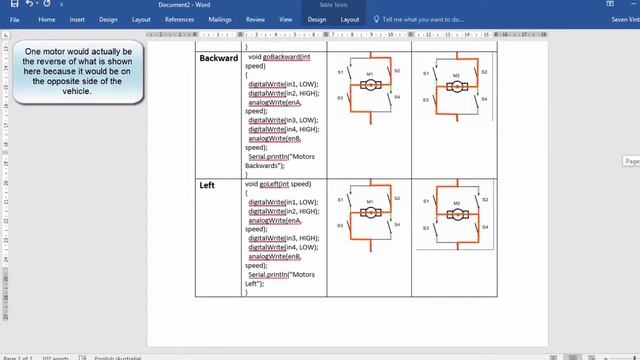Click digitalWrite(in4, LOW); in Left code
Screen dimensions: 640x360
tap(283, 247)
